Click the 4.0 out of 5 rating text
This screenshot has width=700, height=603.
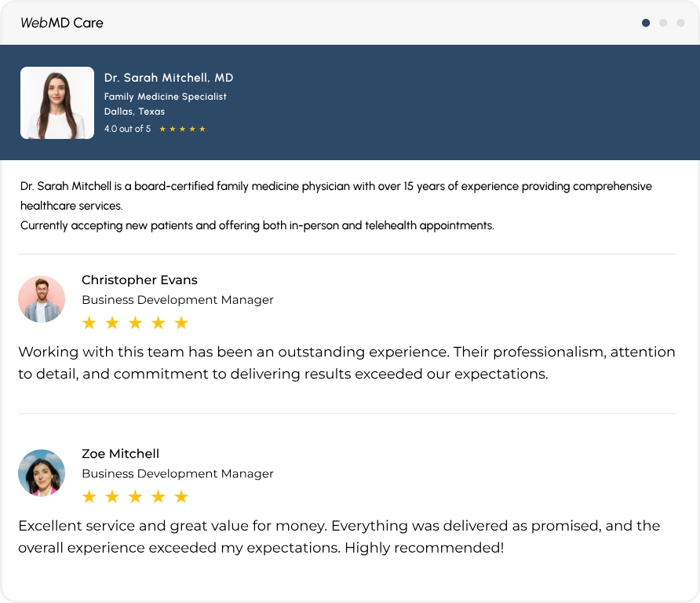tap(127, 129)
